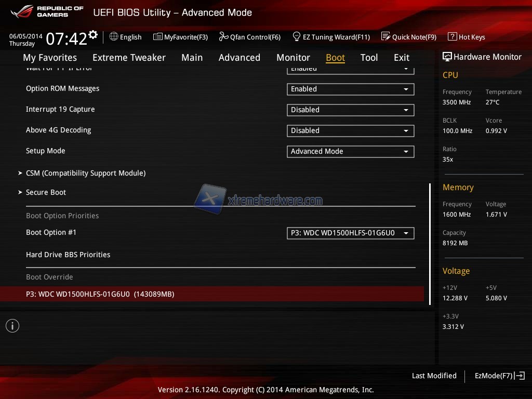Click the settings gear icon beside the clock
This screenshot has width=532, height=399.
(x=93, y=35)
